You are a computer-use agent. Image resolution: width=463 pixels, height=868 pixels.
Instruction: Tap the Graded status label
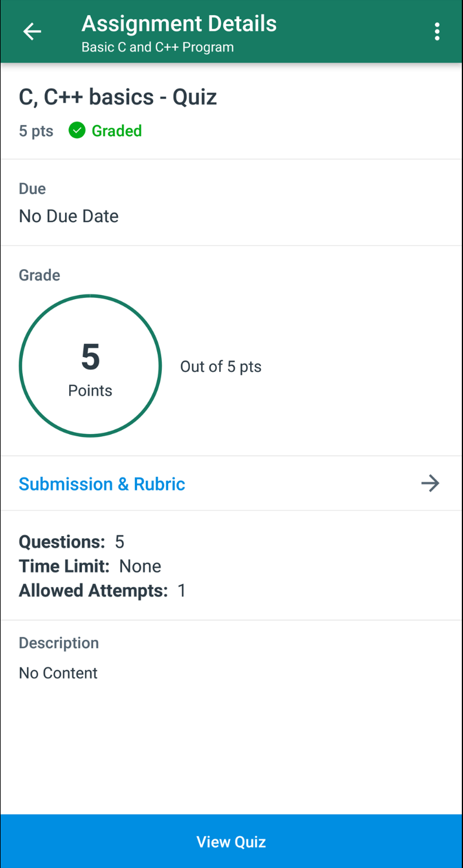pos(117,131)
